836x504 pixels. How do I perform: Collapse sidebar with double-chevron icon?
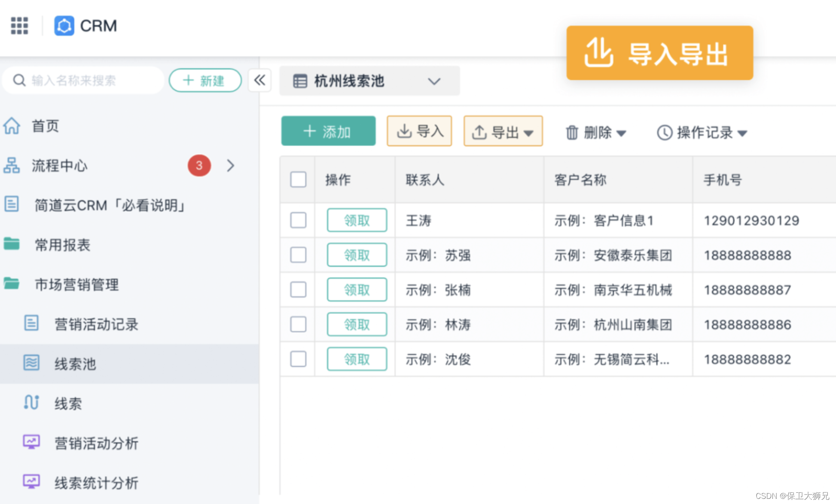click(x=260, y=80)
